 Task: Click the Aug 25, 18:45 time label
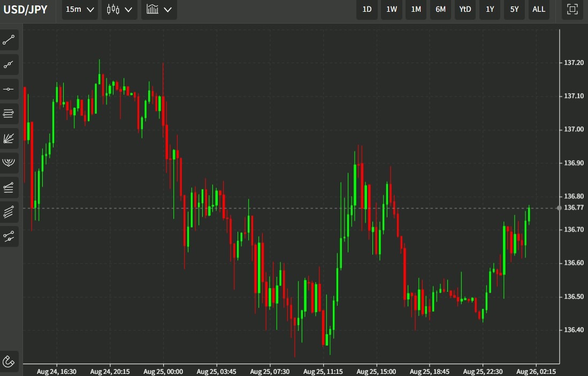point(430,372)
